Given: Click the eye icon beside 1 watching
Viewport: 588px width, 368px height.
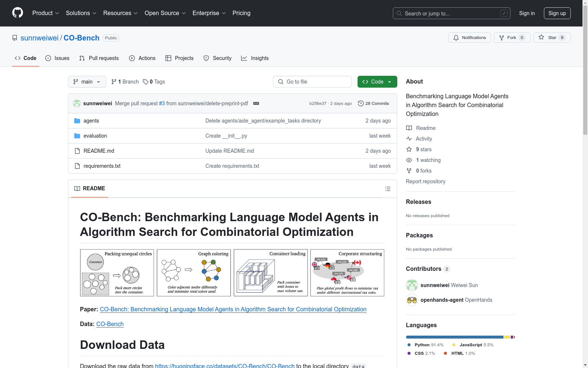Looking at the screenshot, I should pos(409,160).
